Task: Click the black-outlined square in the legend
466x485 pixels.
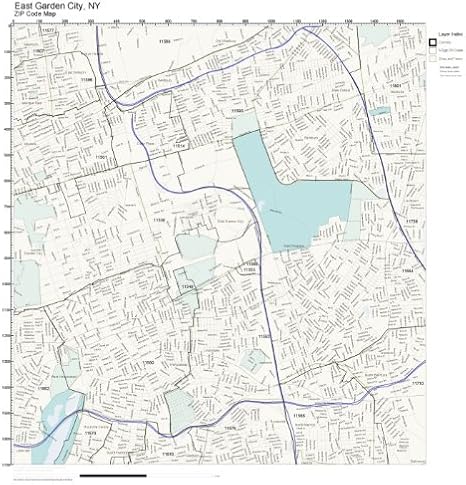Action: tap(433, 42)
